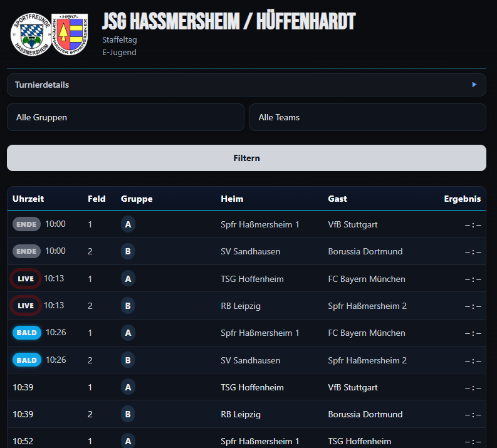497x448 pixels.
Task: Click result of 10:13 FC Bayern München match
Action: [x=473, y=279]
